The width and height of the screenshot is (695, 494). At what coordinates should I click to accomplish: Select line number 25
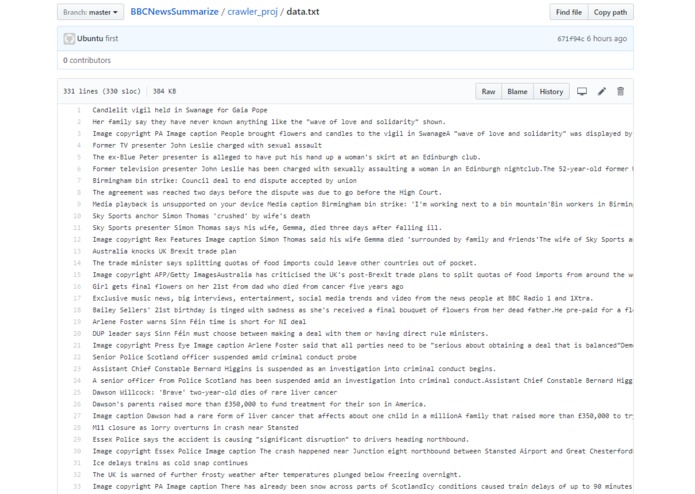click(77, 392)
